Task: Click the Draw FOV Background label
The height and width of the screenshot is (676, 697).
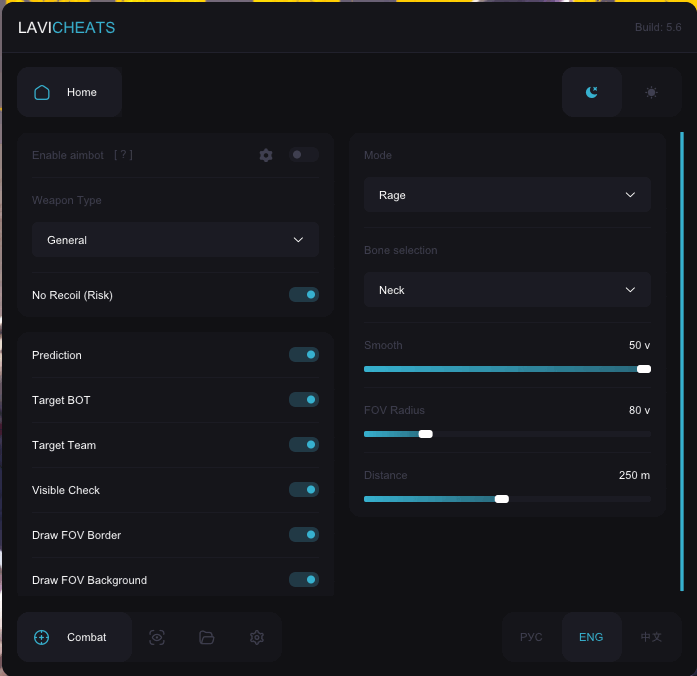Action: click(89, 580)
